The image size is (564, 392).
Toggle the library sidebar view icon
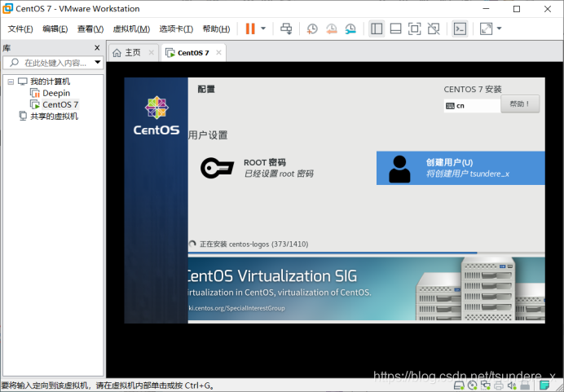377,29
